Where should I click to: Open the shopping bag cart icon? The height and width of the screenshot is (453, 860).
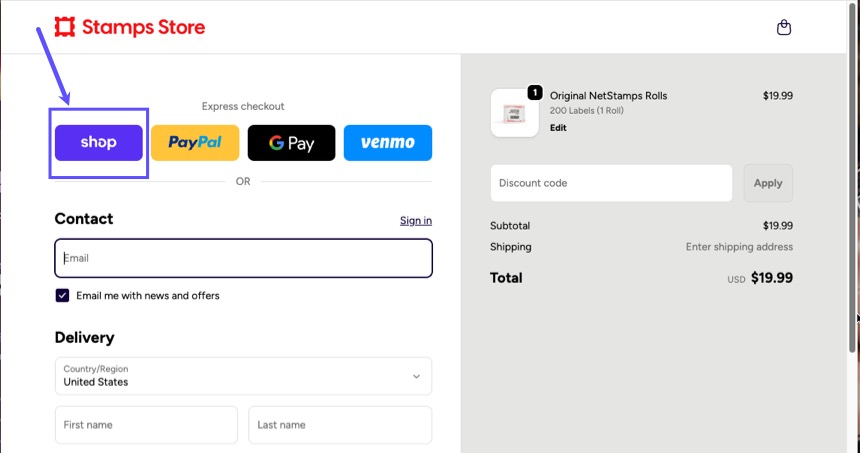(x=784, y=27)
